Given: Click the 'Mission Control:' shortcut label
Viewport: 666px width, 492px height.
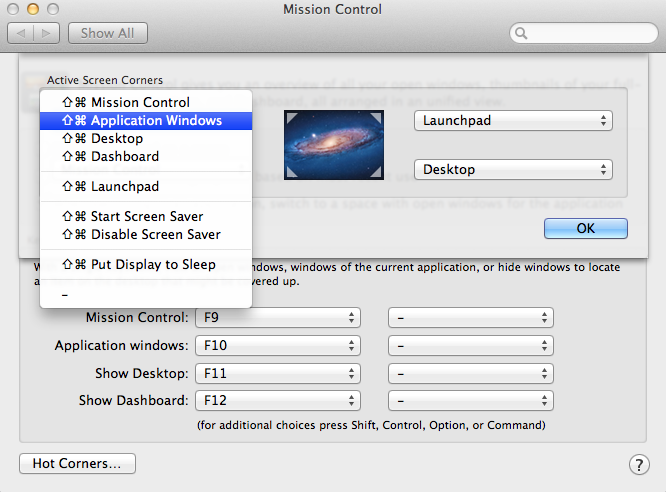Looking at the screenshot, I should click(x=137, y=317).
